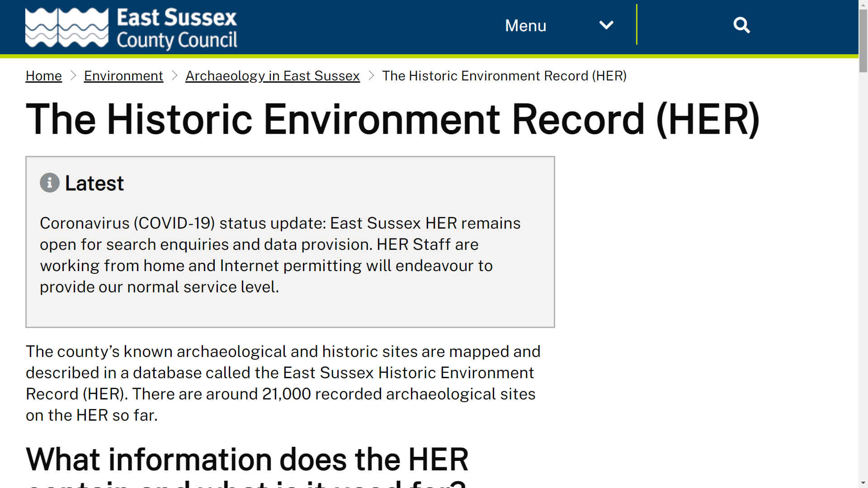Screen dimensions: 868x488
Task: Click the vertical scrollbar thumb
Action: pos(863,41)
